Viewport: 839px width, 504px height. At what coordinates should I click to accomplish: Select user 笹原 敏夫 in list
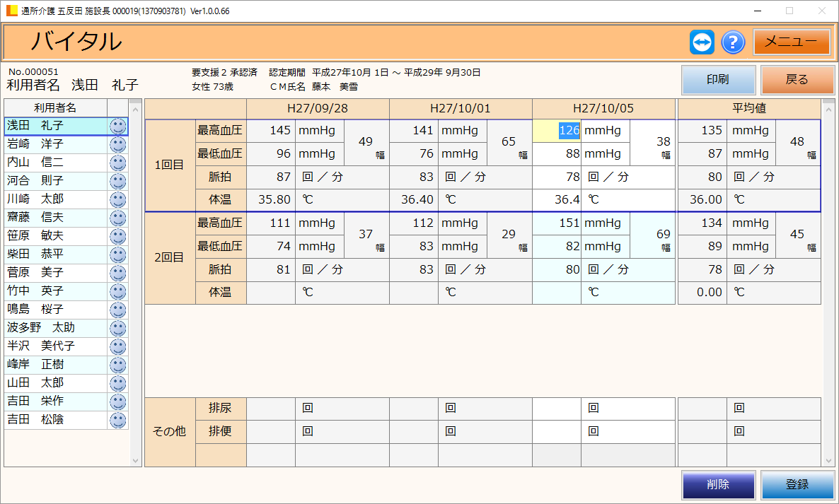tap(56, 235)
